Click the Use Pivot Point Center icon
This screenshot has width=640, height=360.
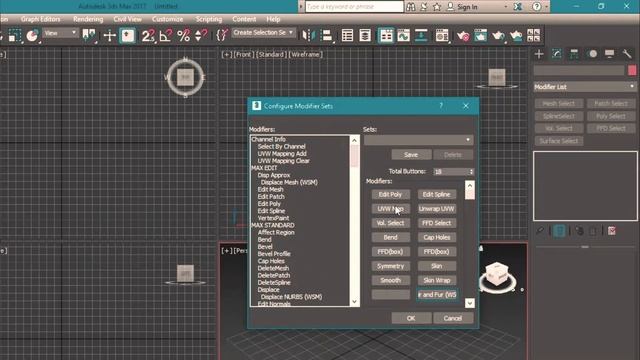click(x=89, y=36)
